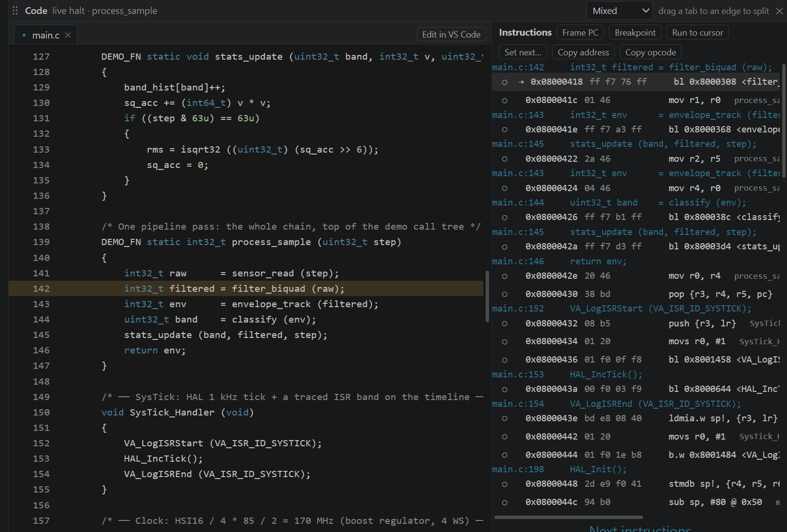Click the main.c:154 source reference

pos(518,404)
